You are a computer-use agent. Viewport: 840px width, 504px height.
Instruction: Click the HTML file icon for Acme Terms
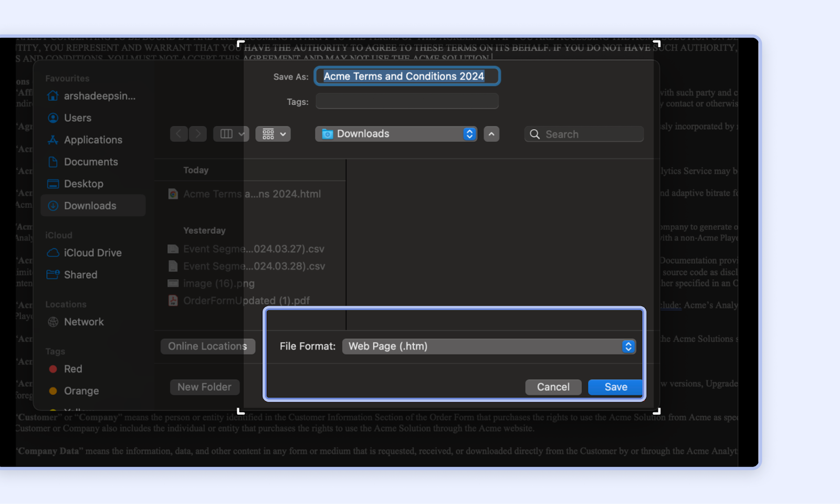[173, 194]
